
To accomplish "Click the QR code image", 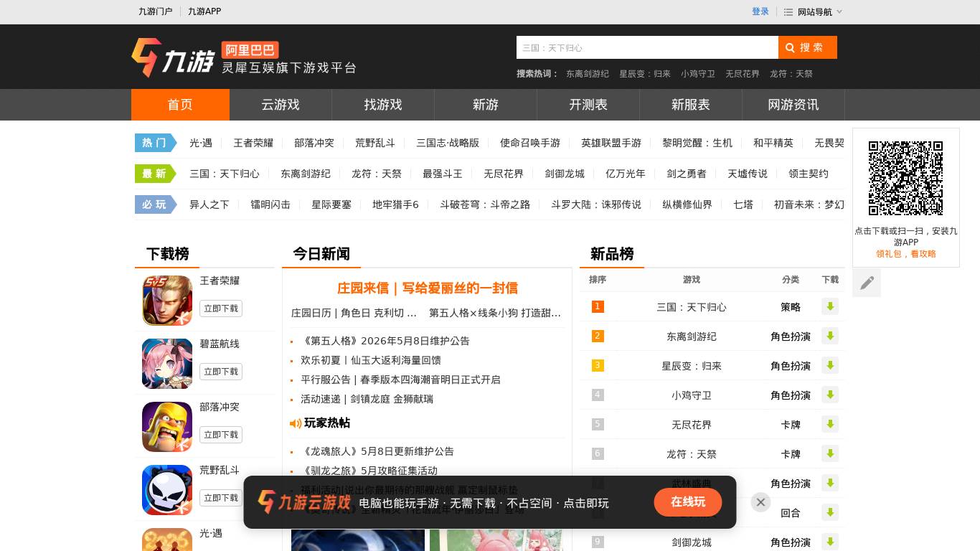I will (905, 178).
